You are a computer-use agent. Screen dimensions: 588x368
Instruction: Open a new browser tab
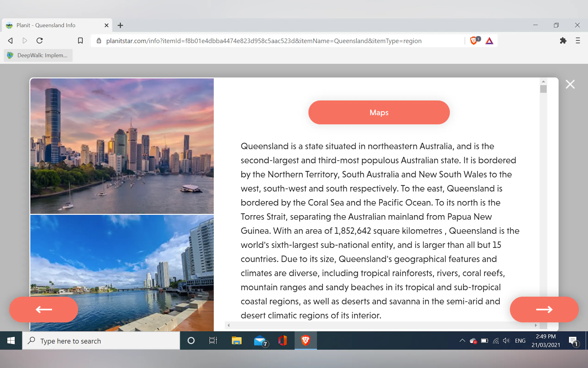(120, 25)
